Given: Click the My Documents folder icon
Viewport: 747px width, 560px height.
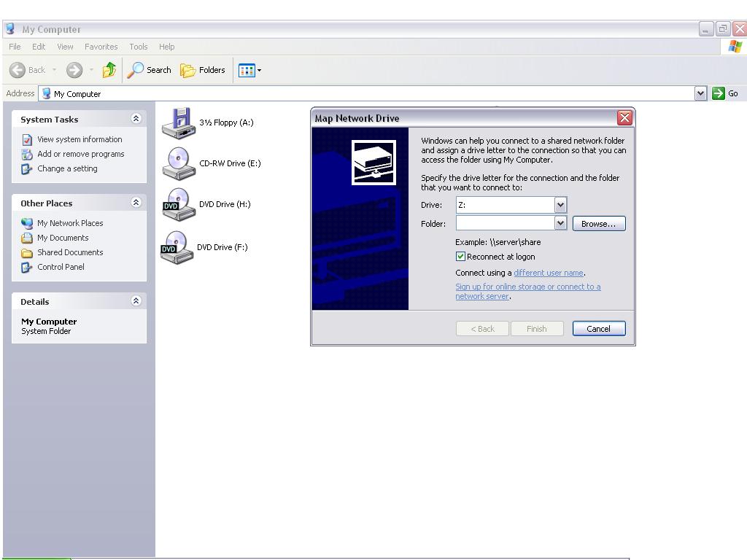Looking at the screenshot, I should click(x=27, y=238).
